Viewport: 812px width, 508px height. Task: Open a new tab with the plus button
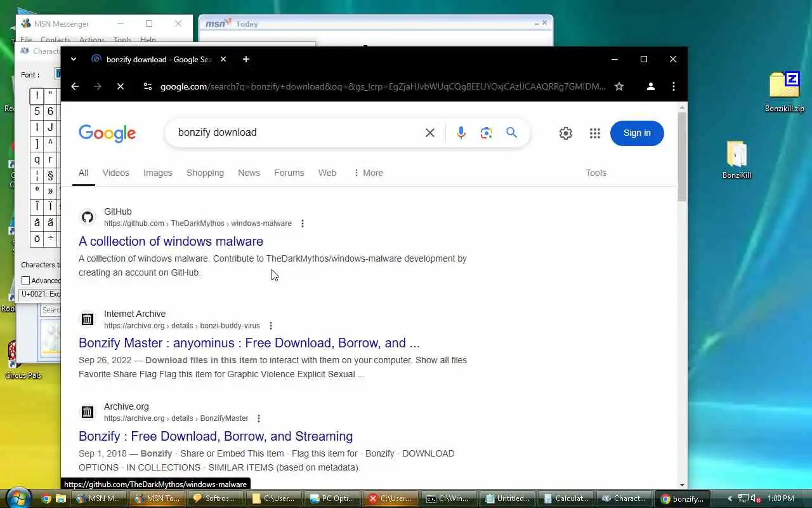click(x=246, y=59)
